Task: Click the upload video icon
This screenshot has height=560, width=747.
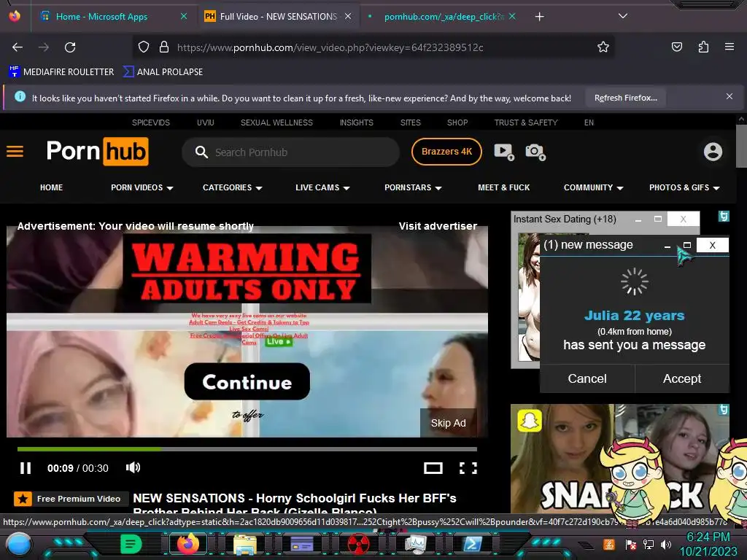Action: coord(503,152)
